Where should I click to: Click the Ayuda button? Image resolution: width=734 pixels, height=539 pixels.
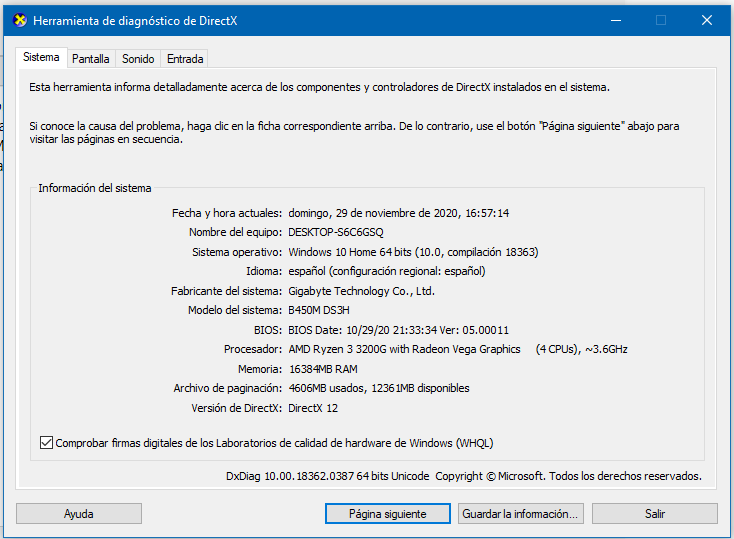tap(79, 514)
